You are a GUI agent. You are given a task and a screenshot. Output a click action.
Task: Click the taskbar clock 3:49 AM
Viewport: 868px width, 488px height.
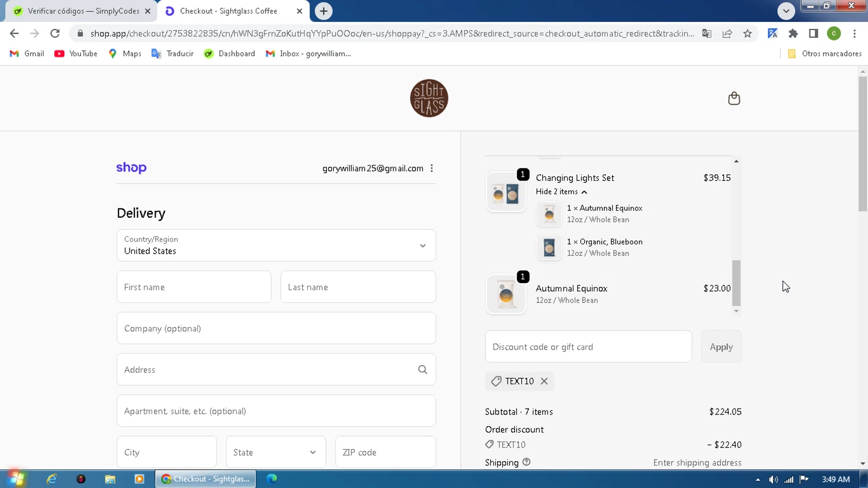(836, 479)
